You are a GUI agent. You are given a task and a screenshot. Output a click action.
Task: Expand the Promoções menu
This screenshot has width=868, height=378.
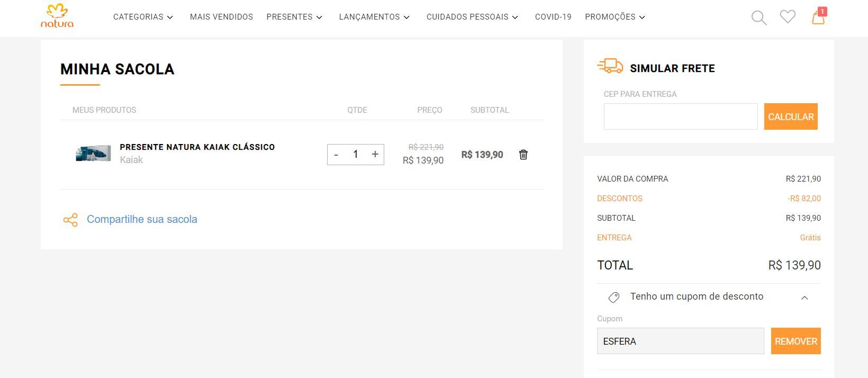[x=615, y=17]
